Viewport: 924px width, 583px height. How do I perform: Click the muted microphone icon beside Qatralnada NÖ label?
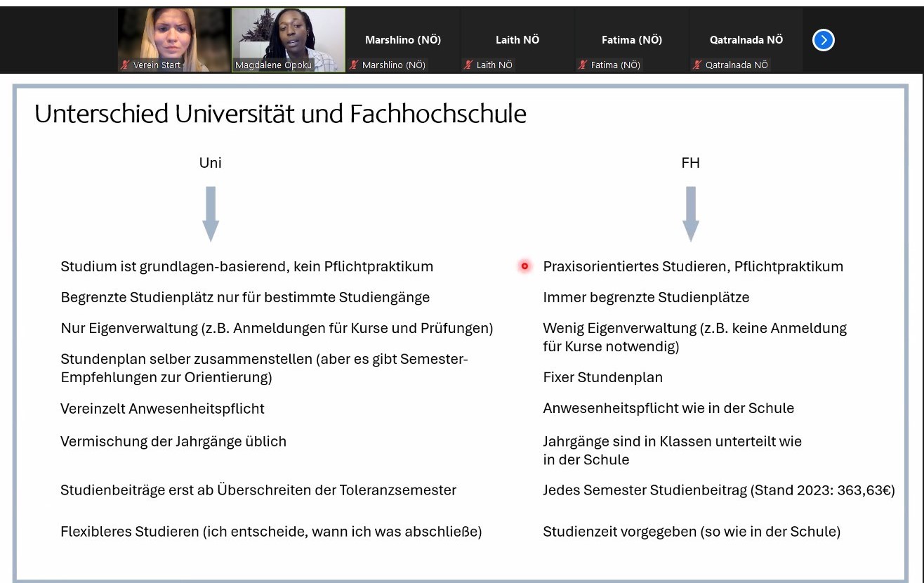[x=697, y=65]
